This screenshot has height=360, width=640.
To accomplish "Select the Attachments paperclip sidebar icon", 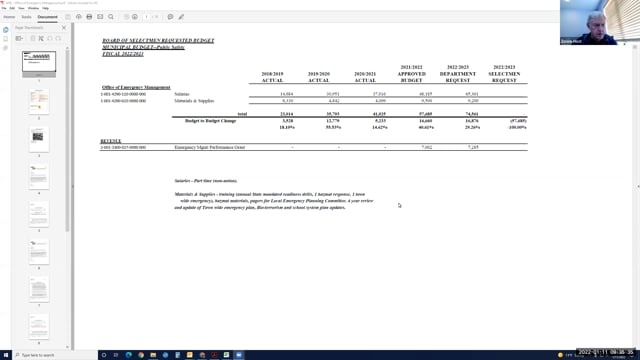I will (5, 48).
